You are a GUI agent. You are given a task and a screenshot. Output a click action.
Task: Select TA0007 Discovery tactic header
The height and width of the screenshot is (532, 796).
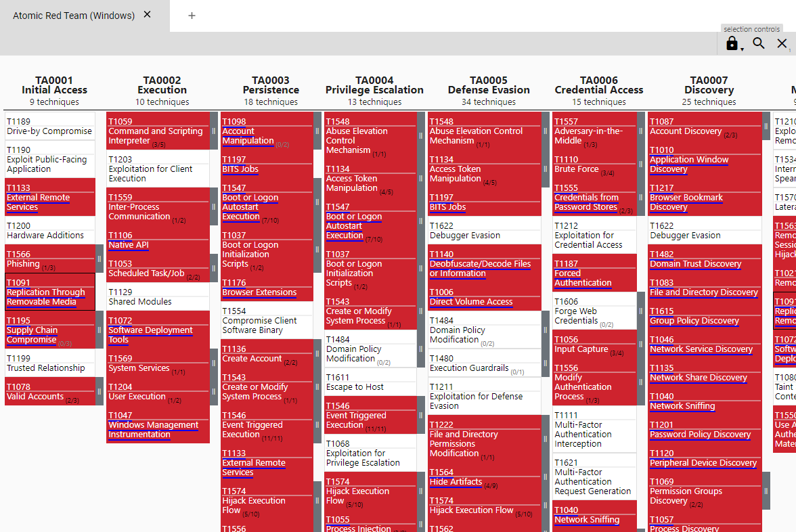tap(709, 85)
